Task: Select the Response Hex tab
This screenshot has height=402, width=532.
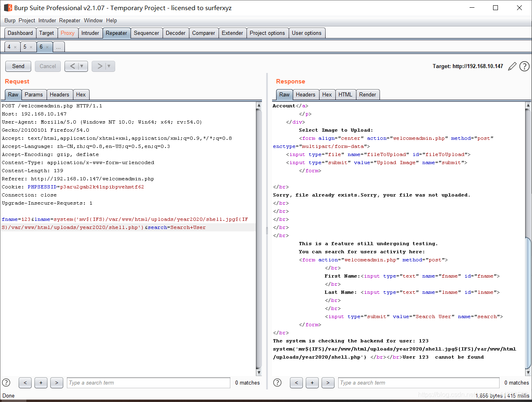Action: coord(327,94)
